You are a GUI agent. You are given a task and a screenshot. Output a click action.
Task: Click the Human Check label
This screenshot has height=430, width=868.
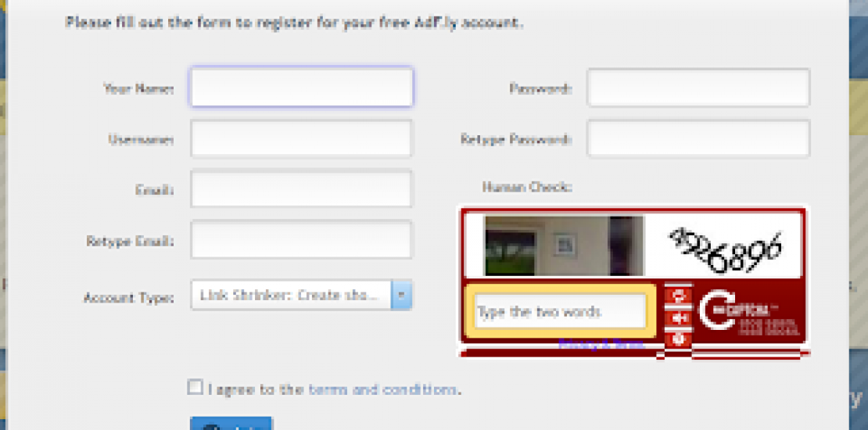tap(526, 187)
